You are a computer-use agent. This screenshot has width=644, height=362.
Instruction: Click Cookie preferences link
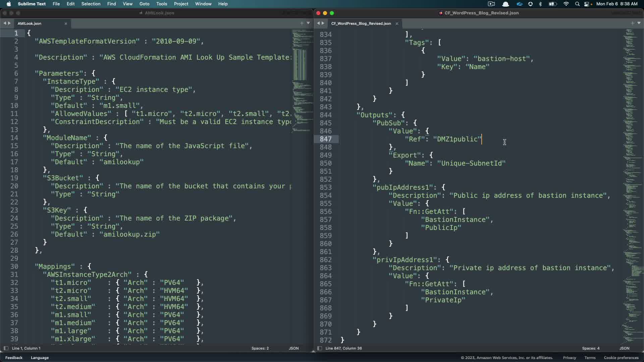(x=621, y=358)
